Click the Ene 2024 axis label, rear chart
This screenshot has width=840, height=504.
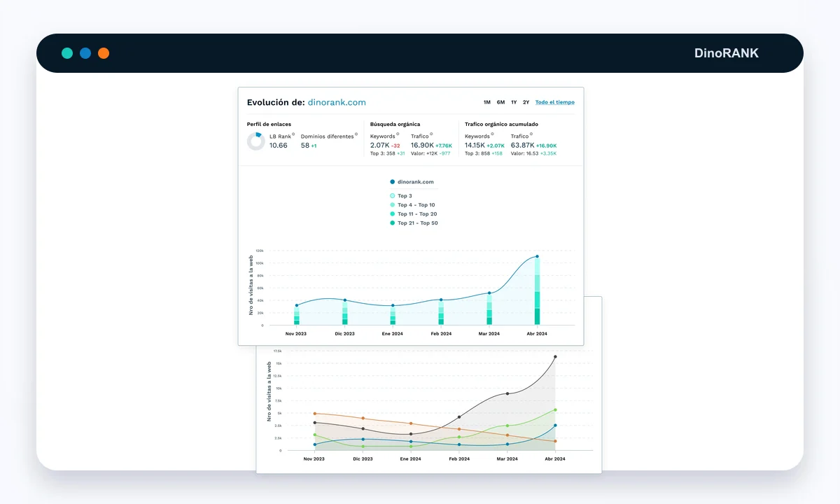pyautogui.click(x=411, y=459)
